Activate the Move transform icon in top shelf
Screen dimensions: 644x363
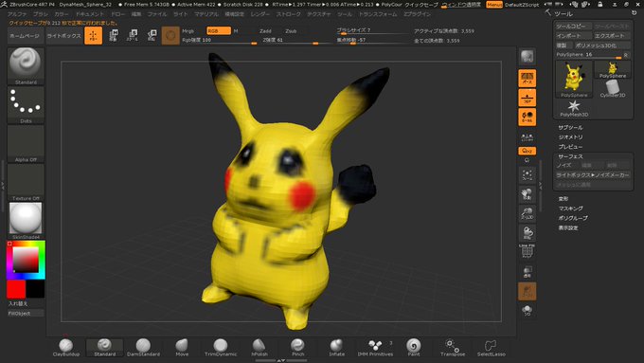click(x=114, y=35)
